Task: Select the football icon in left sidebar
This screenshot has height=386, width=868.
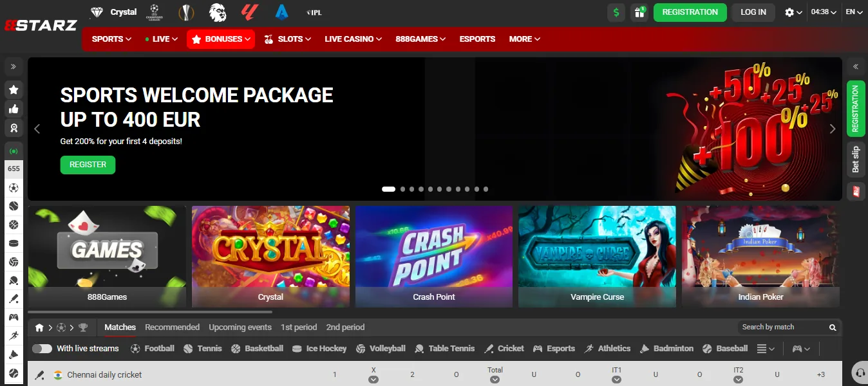Action: coord(14,188)
